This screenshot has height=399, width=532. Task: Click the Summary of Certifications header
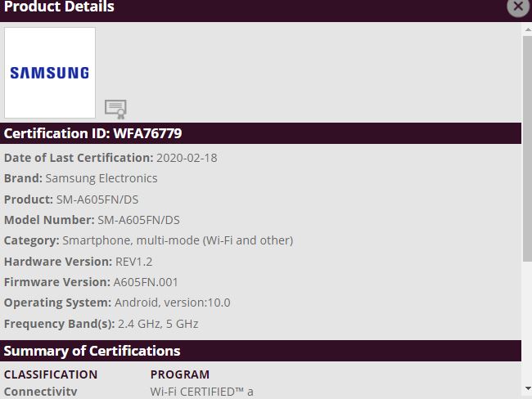coord(92,351)
